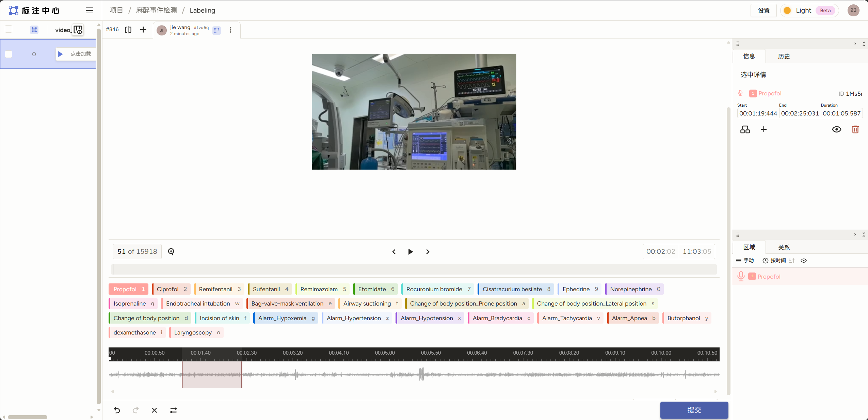
Task: Click the zoom magnifier next to frame counter
Action: (x=171, y=251)
